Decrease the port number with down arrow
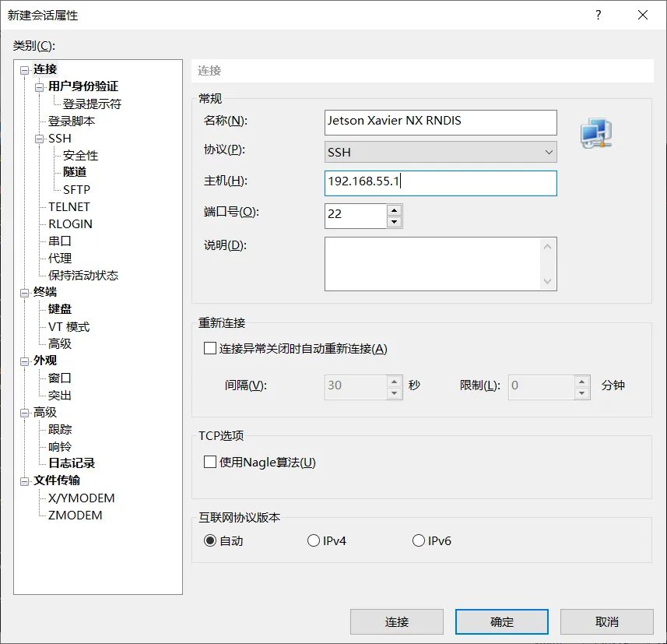 (x=395, y=222)
